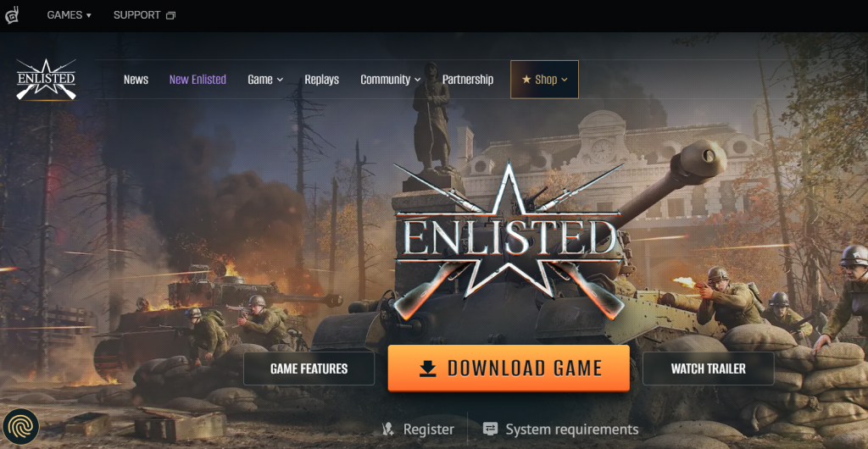
Task: Click the download arrow icon on orange button
Action: tap(428, 369)
